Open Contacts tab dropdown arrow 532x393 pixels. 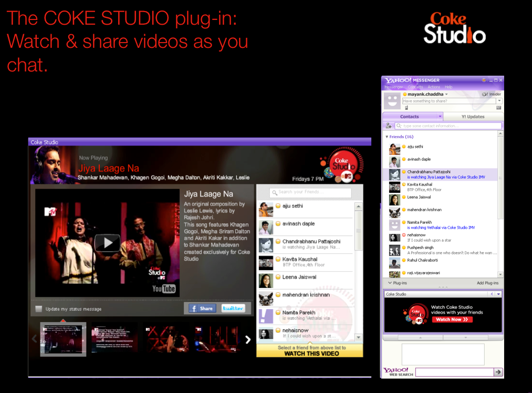point(440,117)
